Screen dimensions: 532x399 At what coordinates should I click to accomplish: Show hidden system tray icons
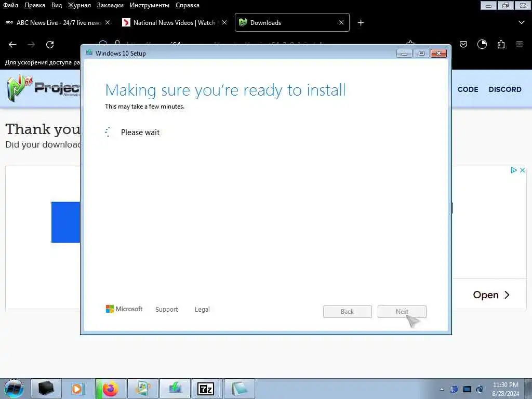pos(442,389)
